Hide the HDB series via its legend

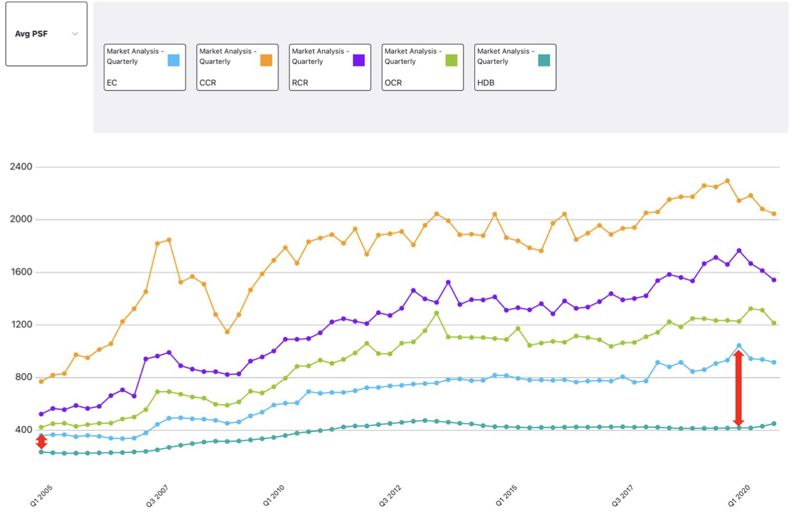coord(515,67)
